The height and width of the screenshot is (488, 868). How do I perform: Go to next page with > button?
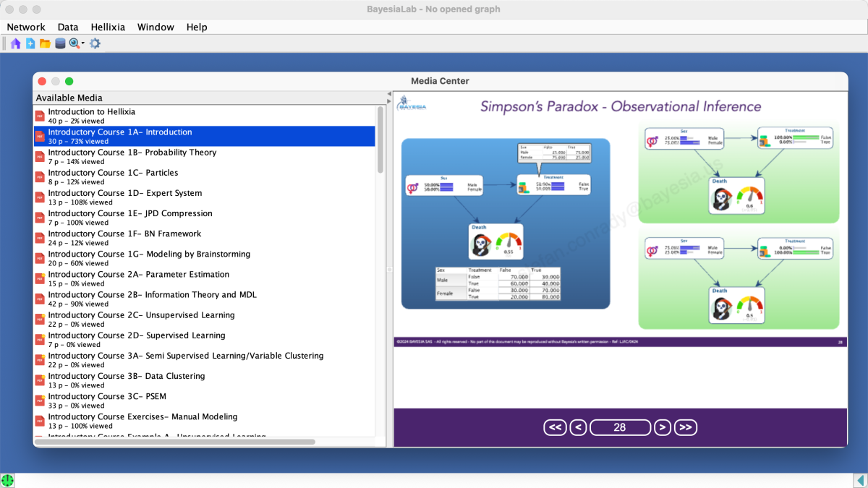(x=662, y=427)
